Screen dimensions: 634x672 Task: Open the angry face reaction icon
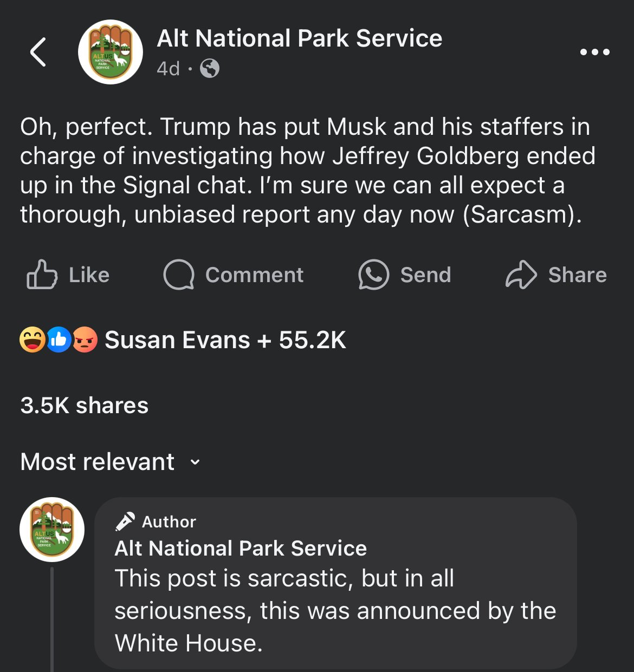coord(85,340)
